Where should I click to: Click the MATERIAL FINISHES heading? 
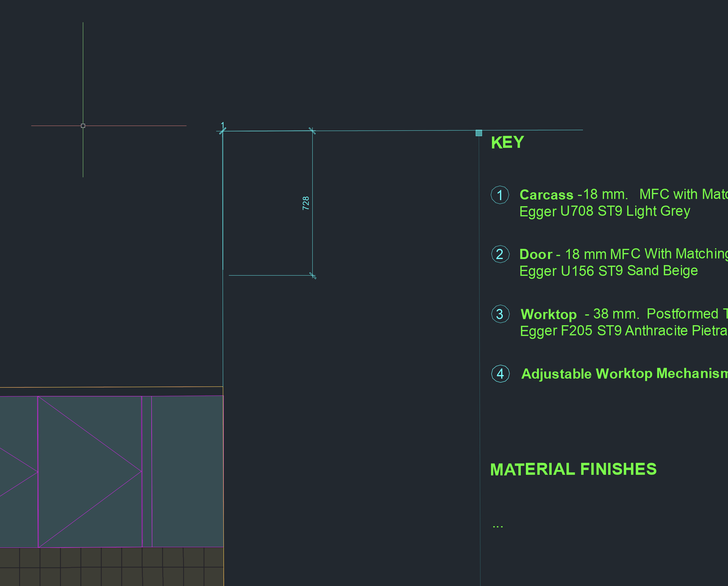tap(573, 469)
